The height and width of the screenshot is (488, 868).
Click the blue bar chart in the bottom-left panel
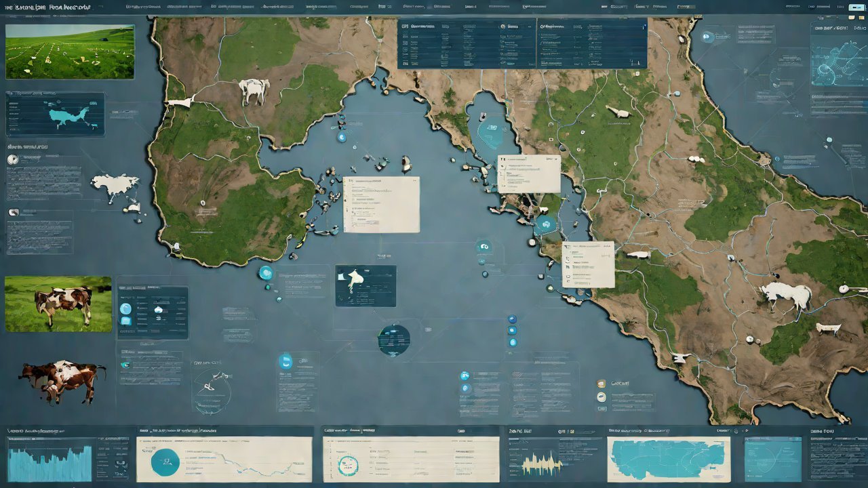tap(49, 462)
